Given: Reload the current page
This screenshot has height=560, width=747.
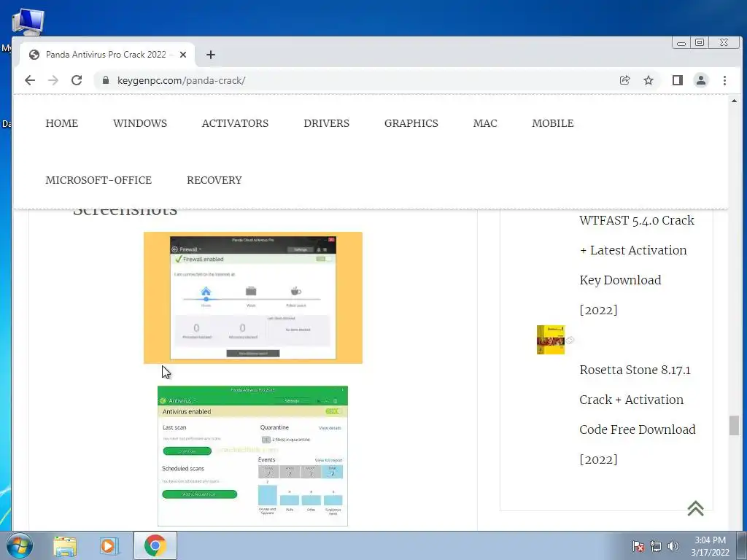Looking at the screenshot, I should (x=77, y=80).
